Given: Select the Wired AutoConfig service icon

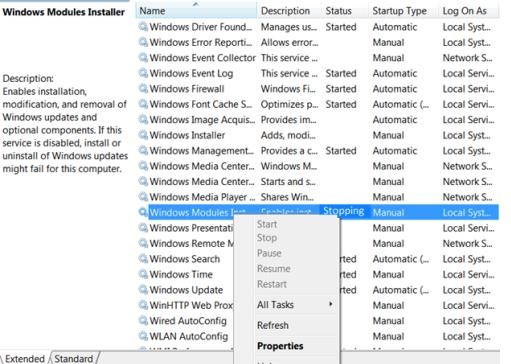Looking at the screenshot, I should point(143,321).
